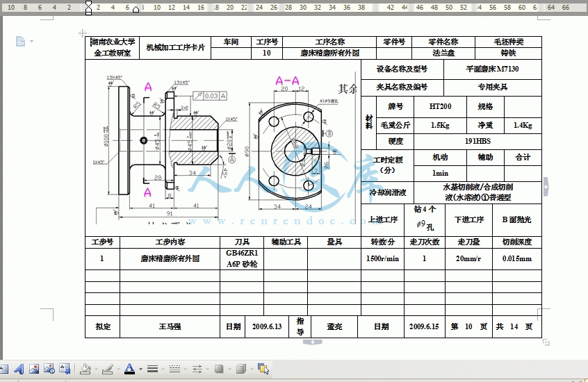The height and width of the screenshot is (382, 588).
Task: Click text box link icon with arrow
Action: [65, 369]
